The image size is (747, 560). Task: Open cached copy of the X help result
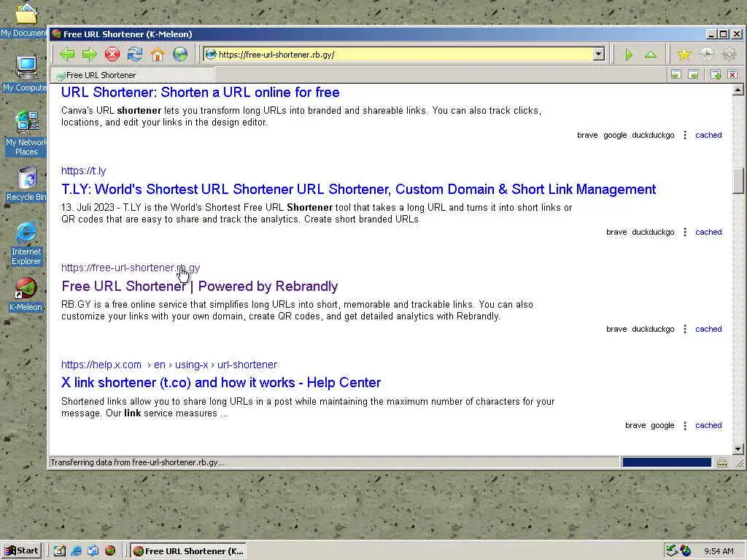pyautogui.click(x=708, y=426)
